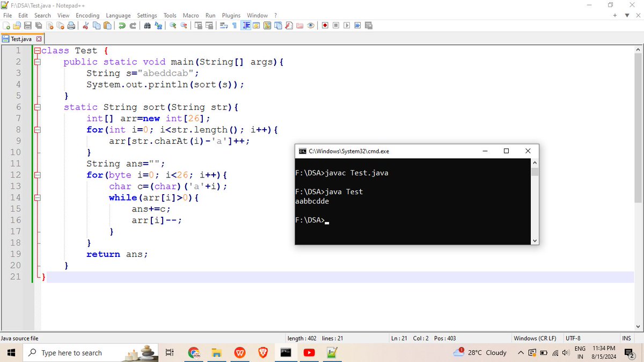644x362 pixels.
Task: Click the Monitoring eye toolbar icon
Action: (x=311, y=26)
